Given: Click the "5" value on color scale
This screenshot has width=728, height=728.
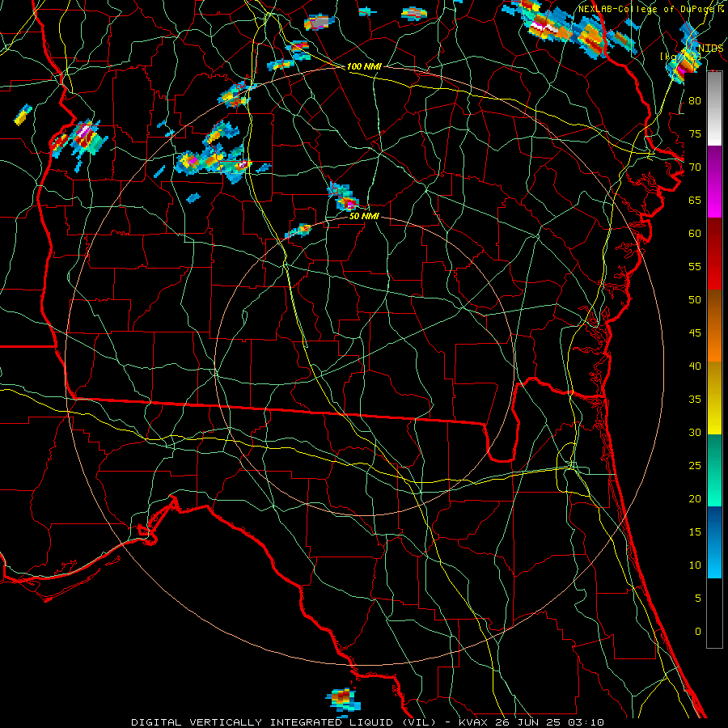Looking at the screenshot, I should (698, 599).
